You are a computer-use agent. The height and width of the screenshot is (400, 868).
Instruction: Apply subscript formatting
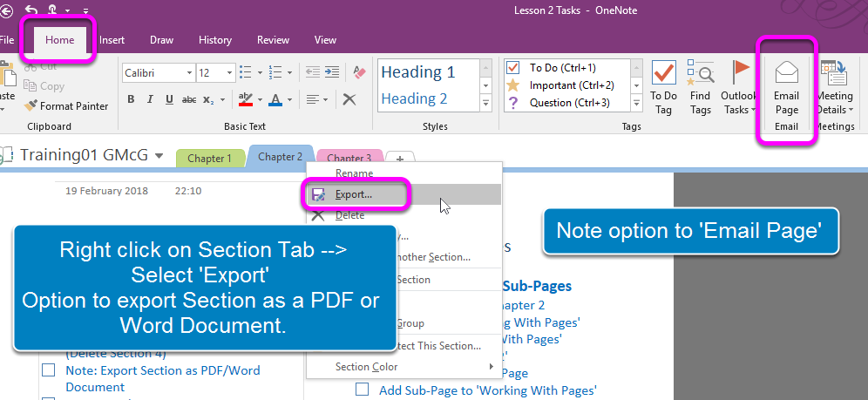coord(208,99)
